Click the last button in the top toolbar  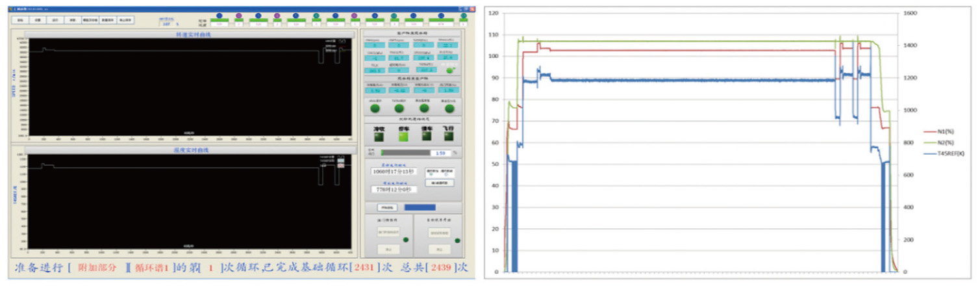pyautogui.click(x=125, y=20)
